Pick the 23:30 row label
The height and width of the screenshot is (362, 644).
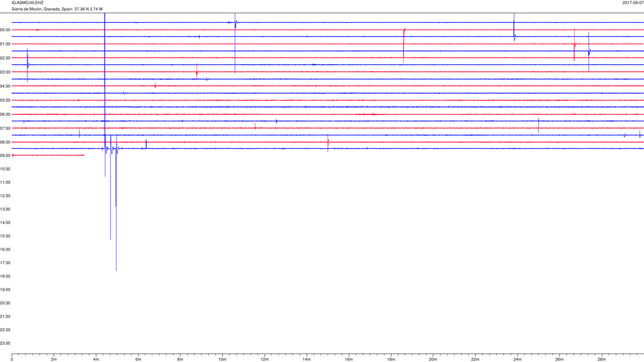(5, 343)
